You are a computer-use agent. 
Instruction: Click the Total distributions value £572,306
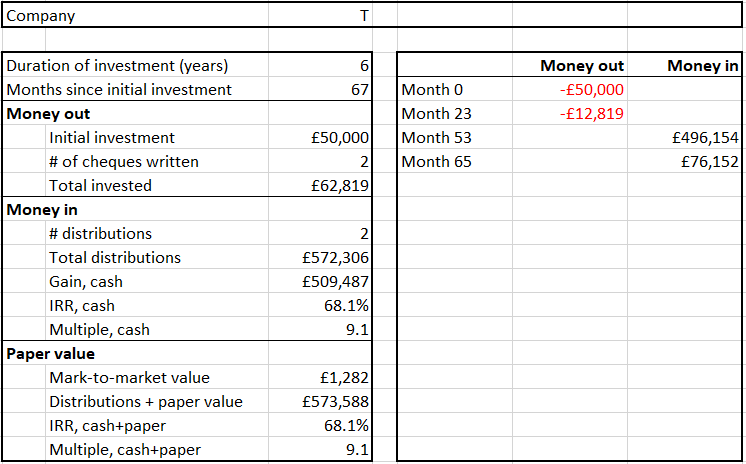click(x=337, y=258)
